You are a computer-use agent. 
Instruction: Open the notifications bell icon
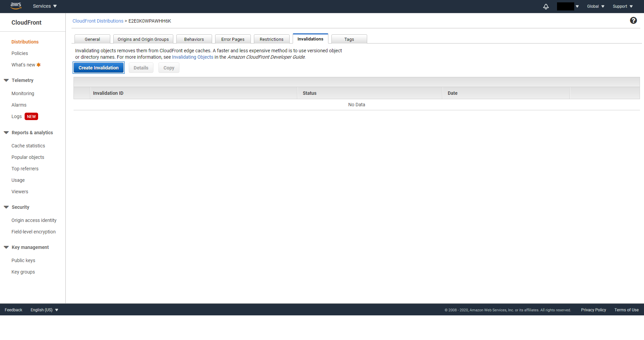(546, 6)
